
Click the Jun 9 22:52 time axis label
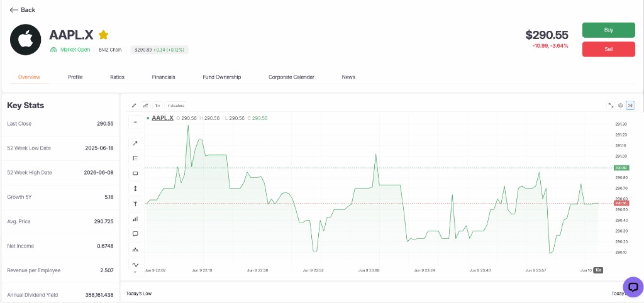tap(313, 270)
